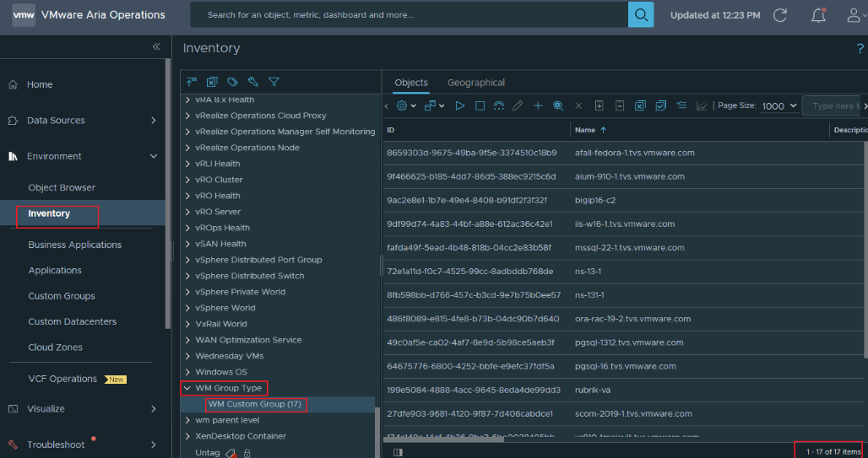Image resolution: width=868 pixels, height=458 pixels.
Task: Expand the Visualize menu chevron
Action: (x=154, y=409)
